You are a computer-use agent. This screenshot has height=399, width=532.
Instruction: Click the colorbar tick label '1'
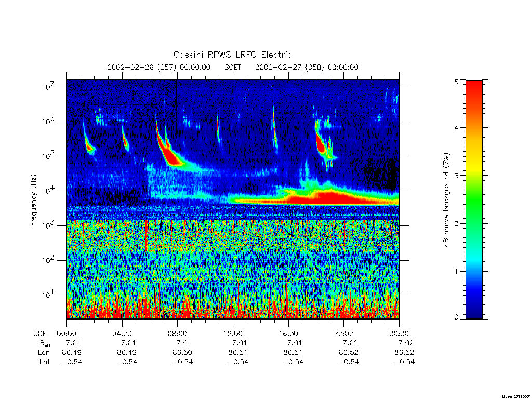pyautogui.click(x=456, y=271)
